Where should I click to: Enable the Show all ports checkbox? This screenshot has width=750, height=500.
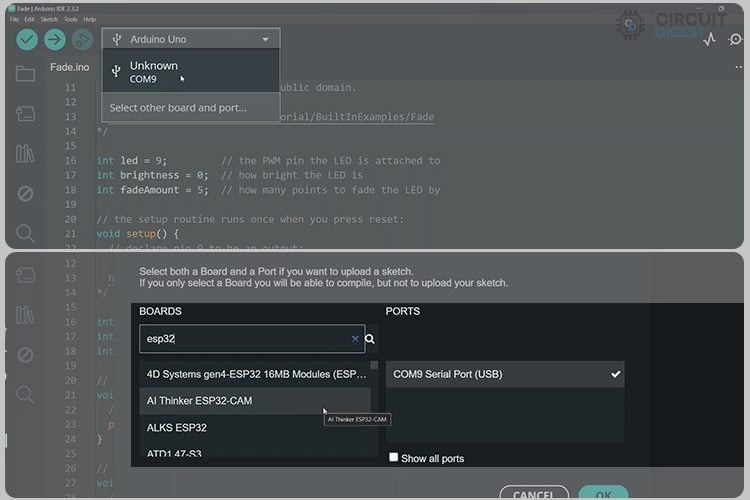click(394, 458)
